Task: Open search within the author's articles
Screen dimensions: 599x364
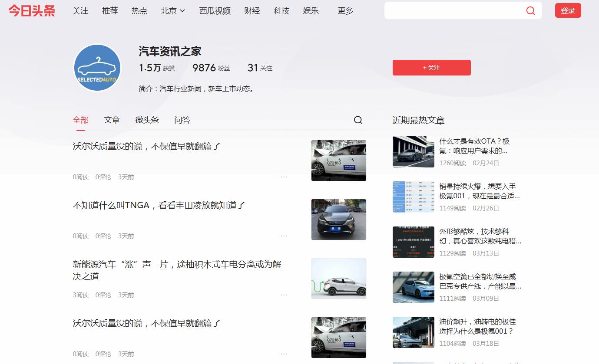Action: pyautogui.click(x=358, y=120)
